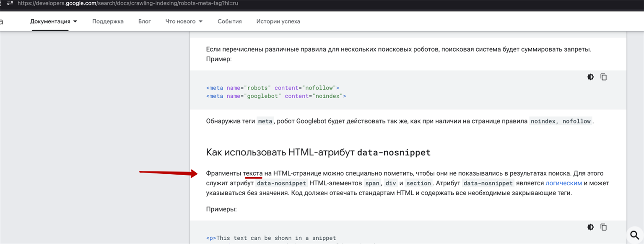Copy the 'This text can be shown' code sample
Image resolution: width=644 pixels, height=244 pixels.
tap(604, 227)
